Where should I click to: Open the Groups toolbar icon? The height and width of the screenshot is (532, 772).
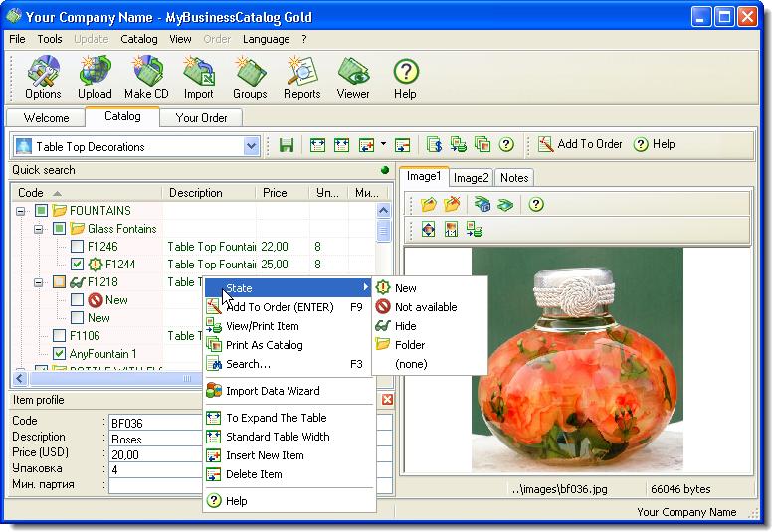tap(250, 78)
